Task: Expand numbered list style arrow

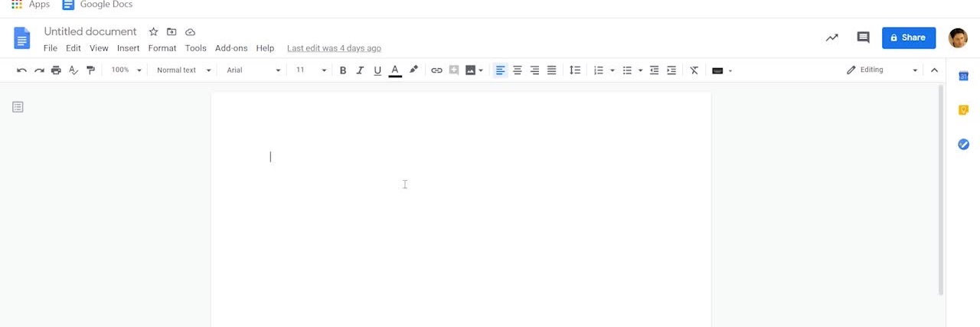Action: (x=612, y=70)
